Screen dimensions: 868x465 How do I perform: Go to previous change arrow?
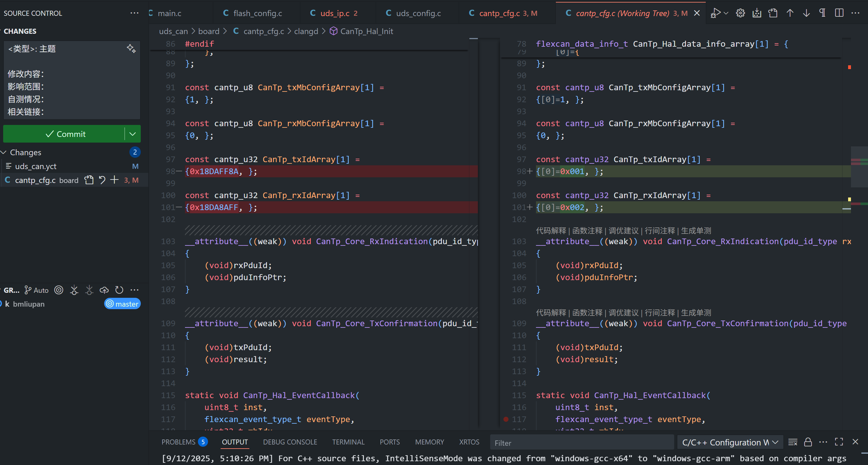[790, 13]
